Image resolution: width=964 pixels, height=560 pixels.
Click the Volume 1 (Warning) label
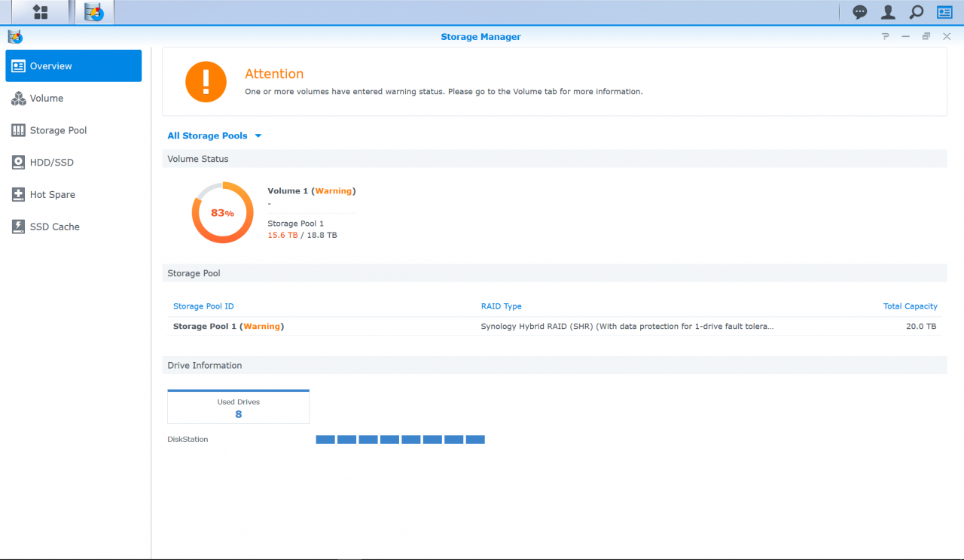pyautogui.click(x=312, y=191)
